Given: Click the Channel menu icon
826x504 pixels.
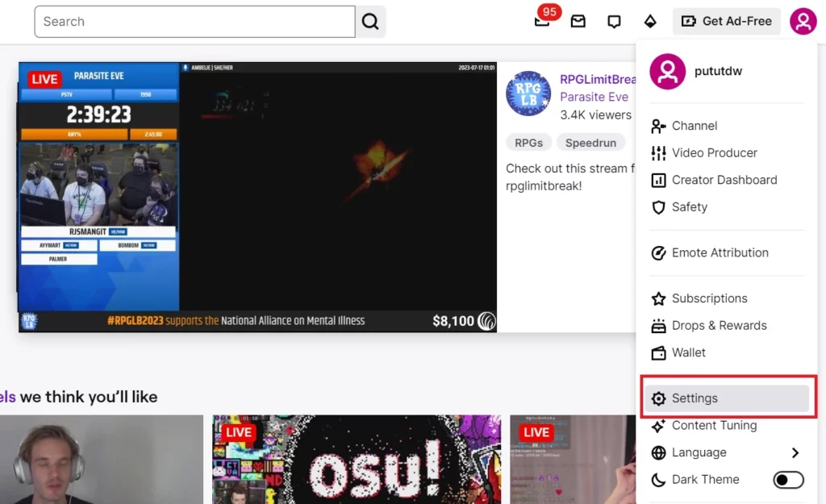Looking at the screenshot, I should (x=658, y=126).
